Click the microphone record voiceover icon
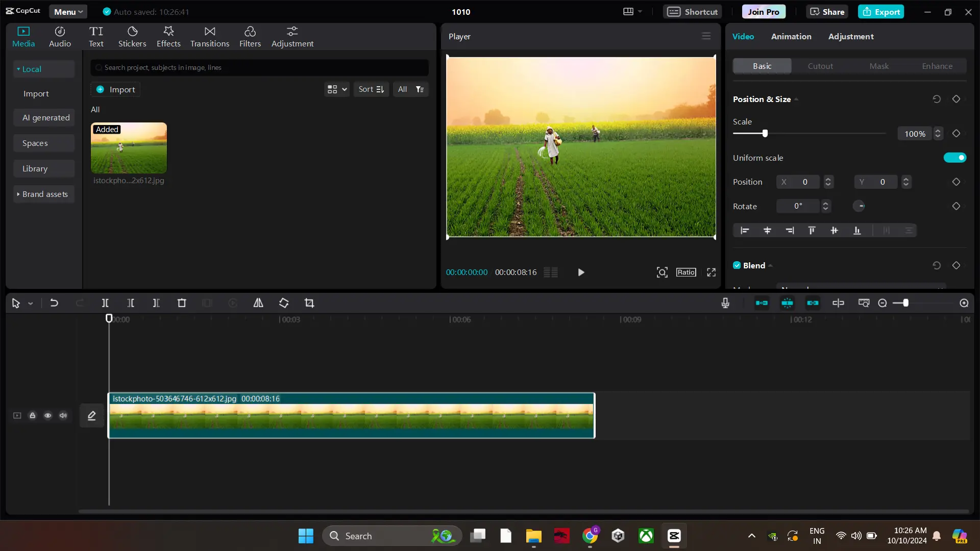This screenshot has height=551, width=980. click(x=725, y=303)
